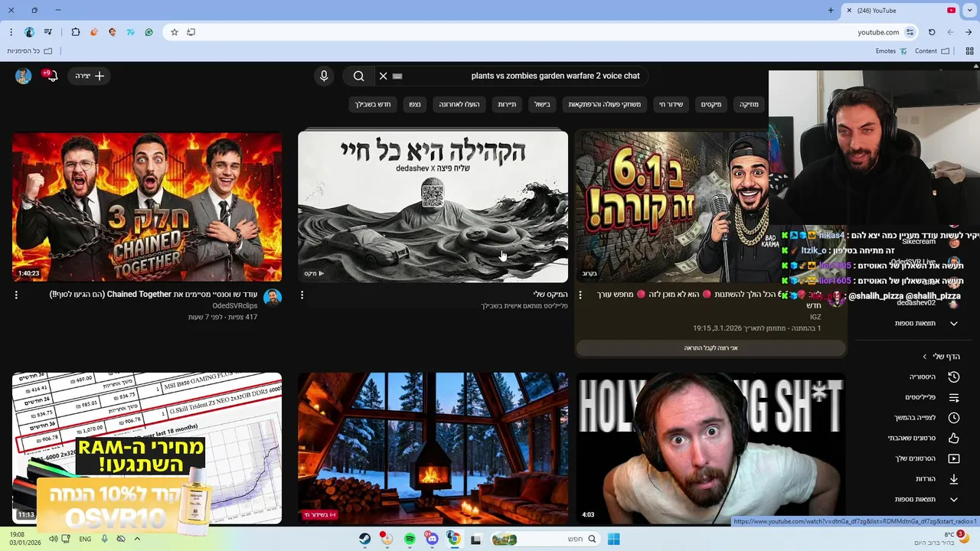Open the Content bookmarks folder
Screen dimensions: 980x551
[932, 51]
